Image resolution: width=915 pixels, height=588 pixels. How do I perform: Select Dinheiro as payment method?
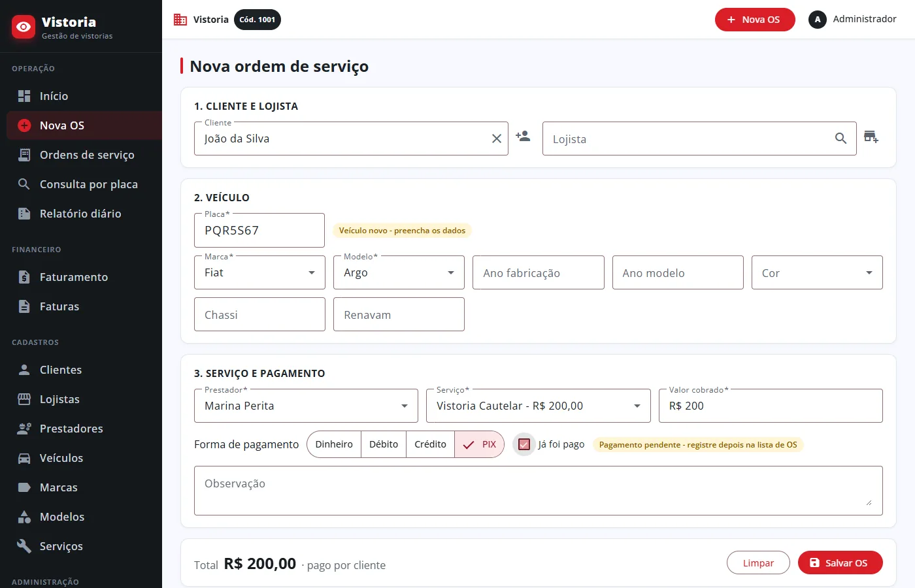coord(334,444)
